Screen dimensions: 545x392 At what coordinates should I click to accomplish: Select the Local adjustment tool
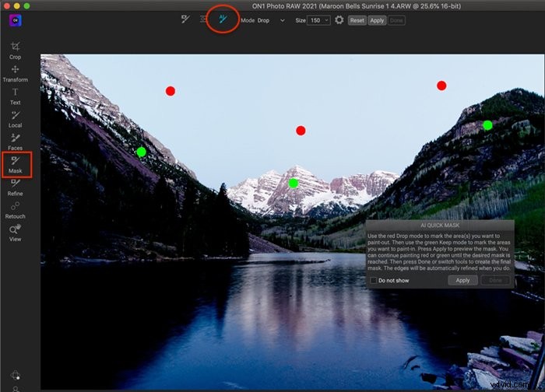pos(15,119)
